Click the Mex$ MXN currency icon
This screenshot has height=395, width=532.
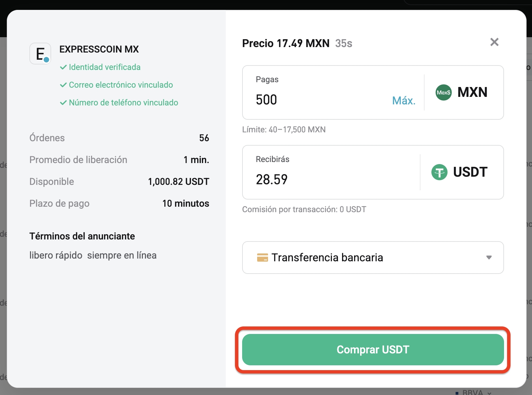pyautogui.click(x=443, y=92)
